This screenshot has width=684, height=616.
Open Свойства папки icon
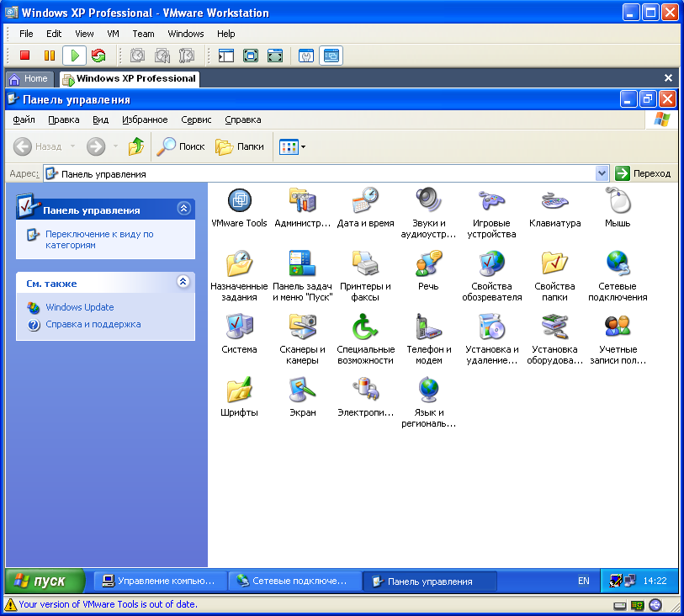point(554,276)
